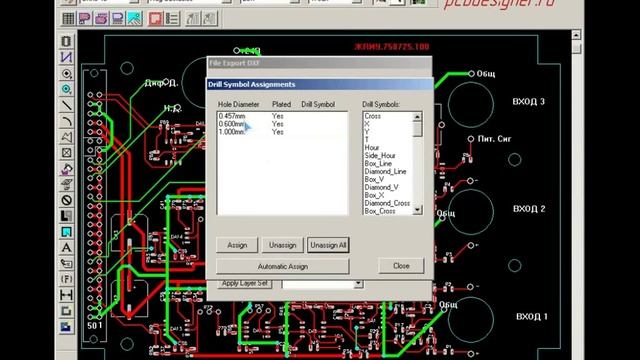This screenshot has width=640, height=360.
Task: Select the Hour drill symbol
Action: [x=372, y=148]
